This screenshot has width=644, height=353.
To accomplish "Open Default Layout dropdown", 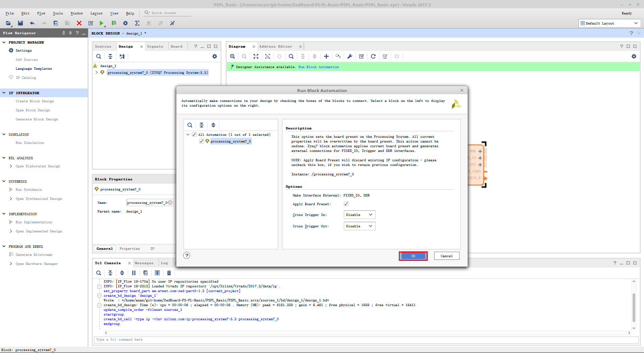I will point(609,23).
